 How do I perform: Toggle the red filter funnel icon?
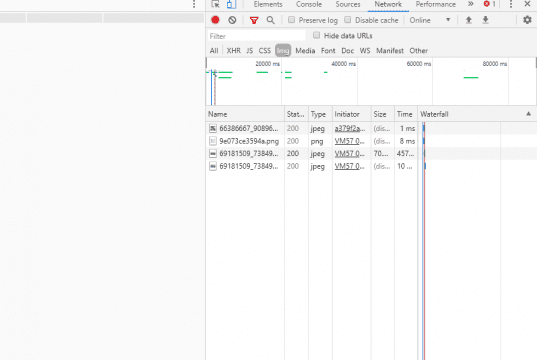(x=254, y=21)
